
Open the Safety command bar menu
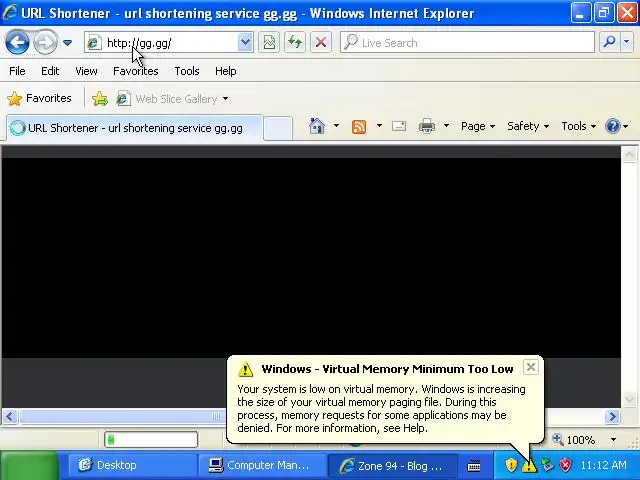pos(528,126)
